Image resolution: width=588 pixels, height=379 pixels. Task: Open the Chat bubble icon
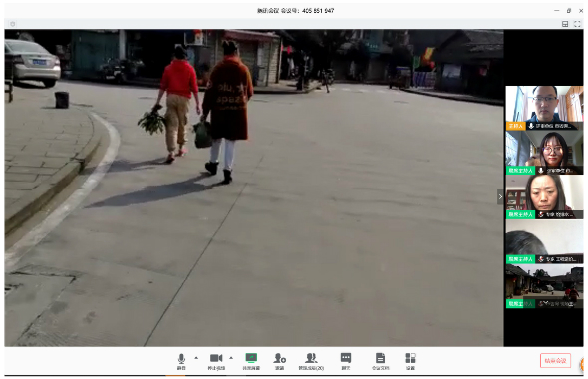click(x=346, y=361)
